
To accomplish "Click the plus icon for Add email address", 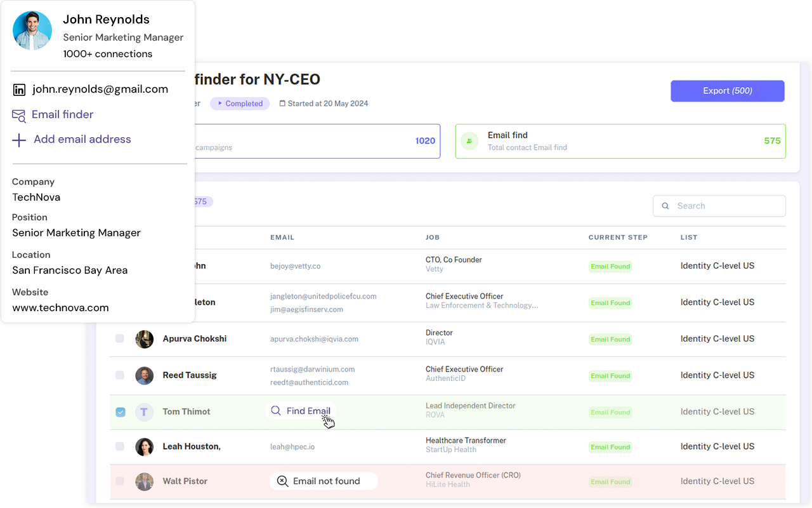I will [19, 140].
